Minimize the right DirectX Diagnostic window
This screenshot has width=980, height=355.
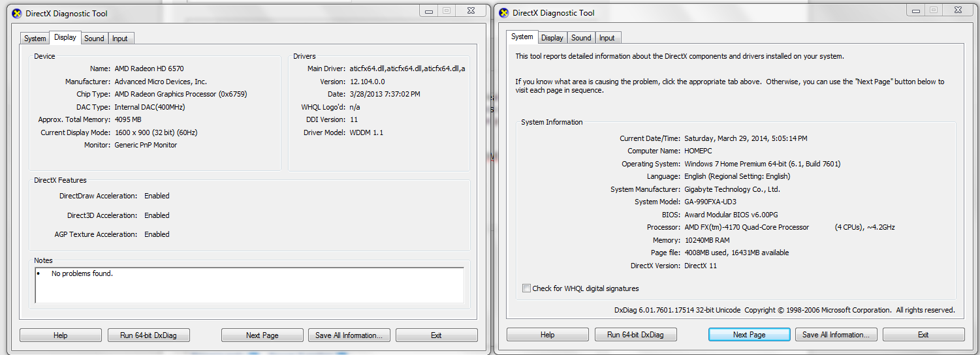pyautogui.click(x=915, y=10)
